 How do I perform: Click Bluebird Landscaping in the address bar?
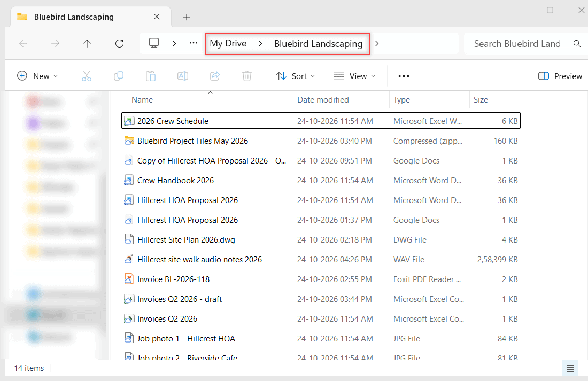(319, 44)
